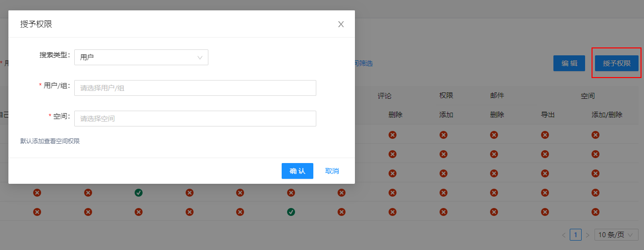Open the 用户/组 selection field
The width and height of the screenshot is (644, 250).
click(195, 88)
